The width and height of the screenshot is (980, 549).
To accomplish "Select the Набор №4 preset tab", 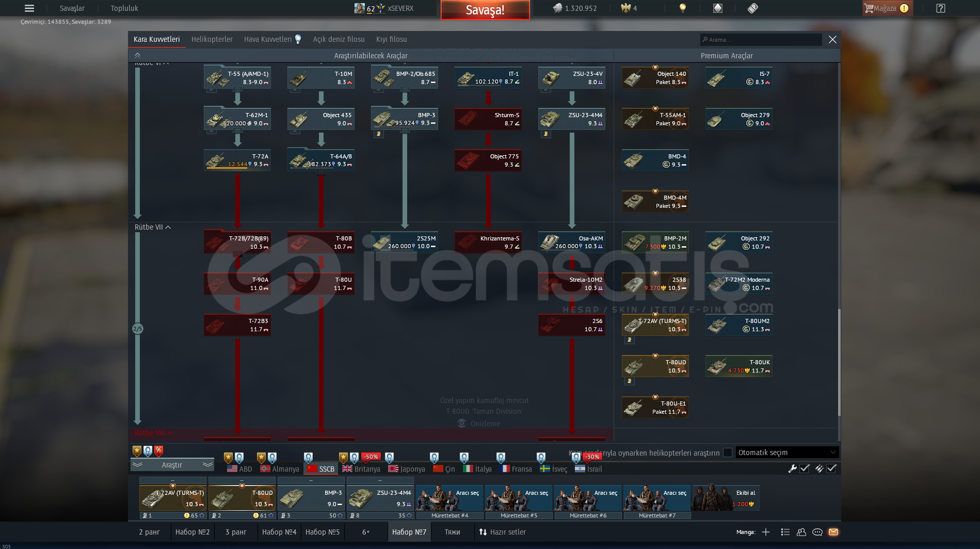I will click(x=279, y=532).
